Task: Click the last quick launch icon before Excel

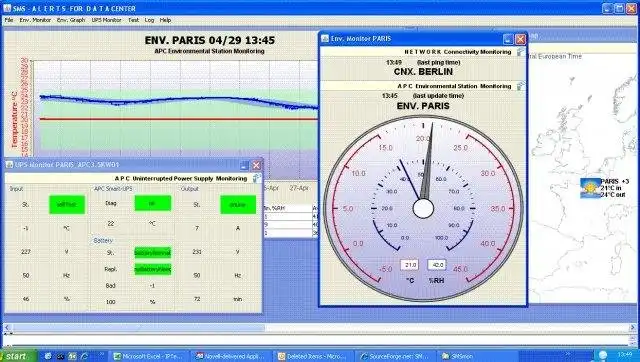Action: (x=84, y=356)
